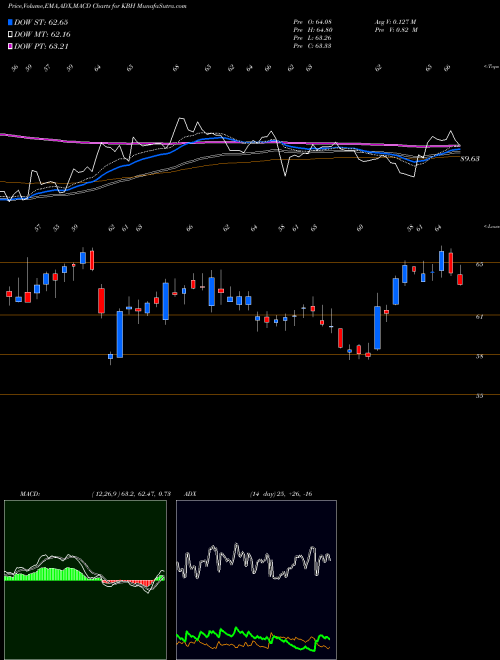This screenshot has width=500, height=660.
Task: Click the last red candlestick on the right
Action: click(460, 279)
